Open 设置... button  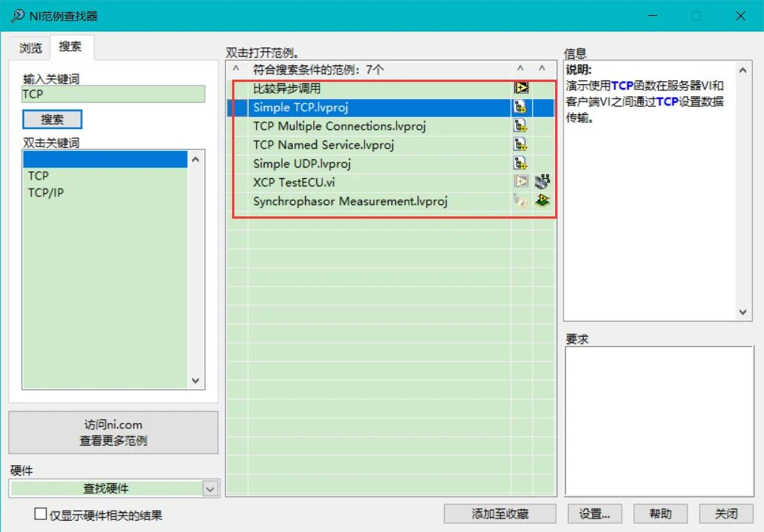click(594, 513)
